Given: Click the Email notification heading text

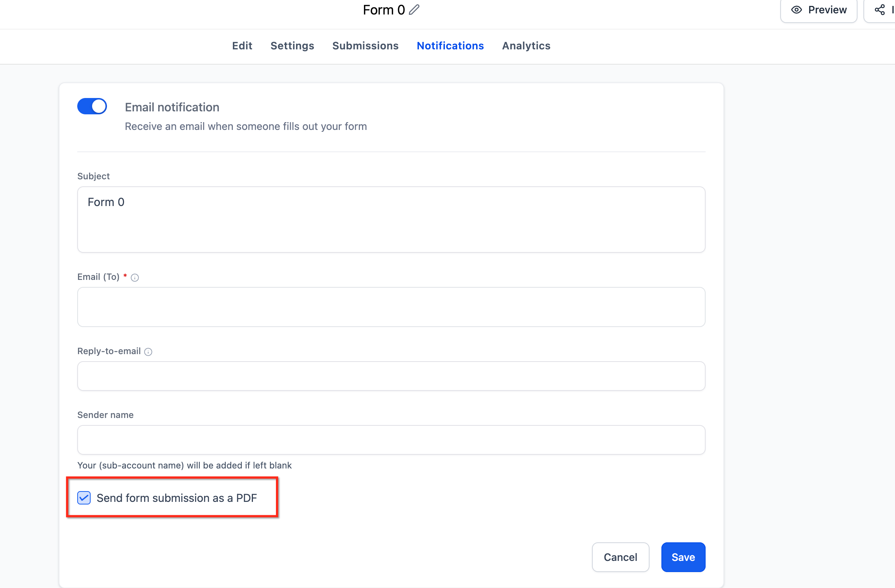Looking at the screenshot, I should click(172, 107).
